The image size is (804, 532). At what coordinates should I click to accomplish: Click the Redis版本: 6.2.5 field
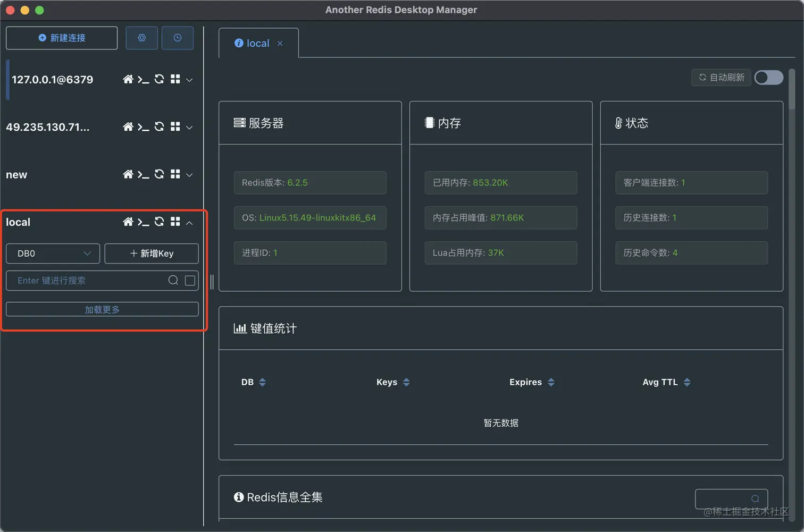click(310, 182)
